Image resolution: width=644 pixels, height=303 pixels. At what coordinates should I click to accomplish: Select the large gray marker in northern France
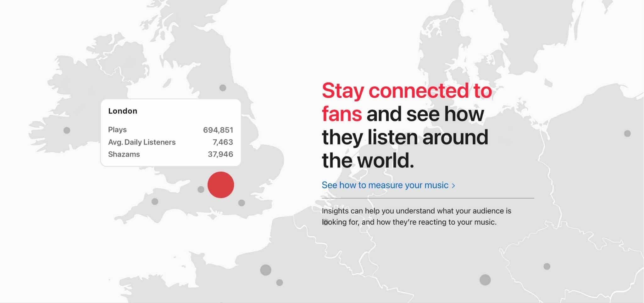[266, 270]
